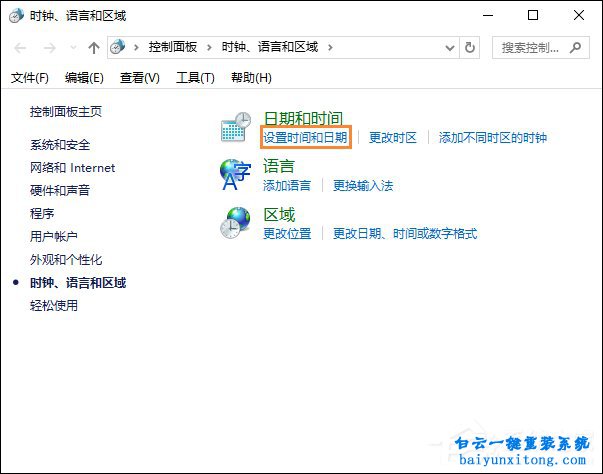Open the 文件(F) menu

tap(30, 78)
